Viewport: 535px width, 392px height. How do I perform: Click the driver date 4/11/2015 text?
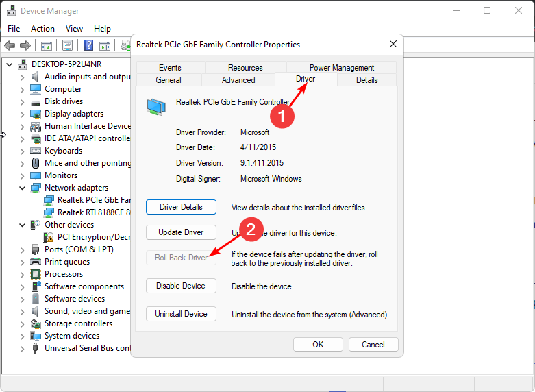[258, 147]
